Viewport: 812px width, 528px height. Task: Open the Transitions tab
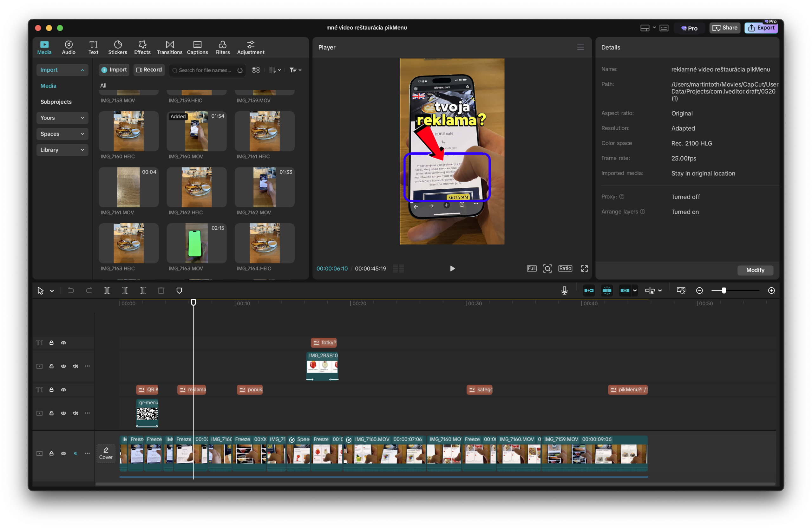[170, 48]
